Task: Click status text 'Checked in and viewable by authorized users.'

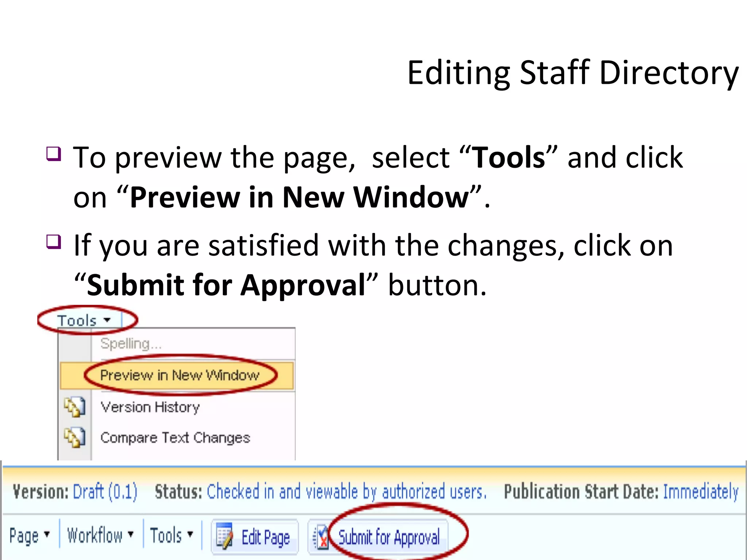Action: click(347, 491)
